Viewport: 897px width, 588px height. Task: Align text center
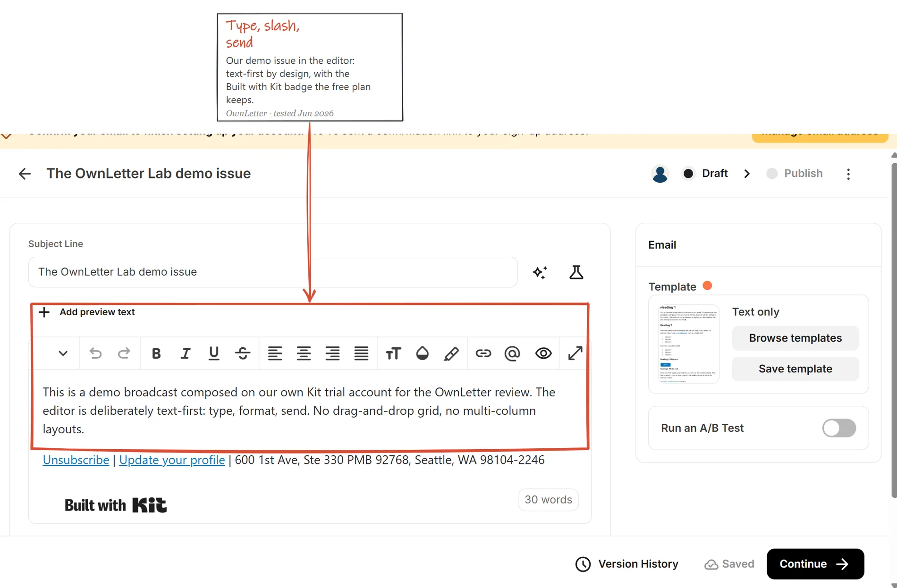click(x=304, y=353)
